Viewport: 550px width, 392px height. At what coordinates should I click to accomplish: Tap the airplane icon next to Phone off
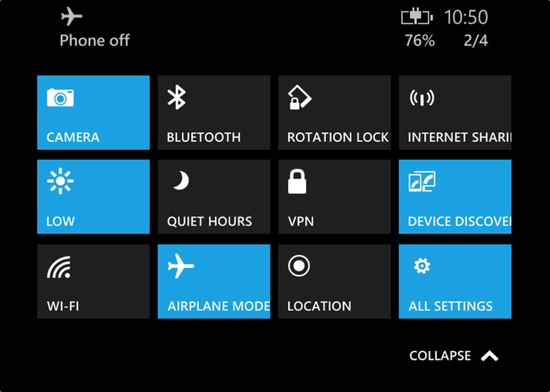point(71,16)
